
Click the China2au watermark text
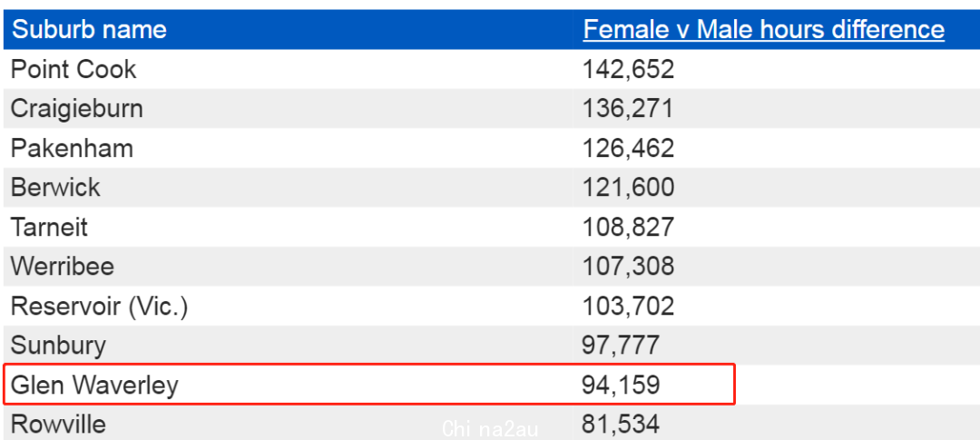tap(491, 428)
